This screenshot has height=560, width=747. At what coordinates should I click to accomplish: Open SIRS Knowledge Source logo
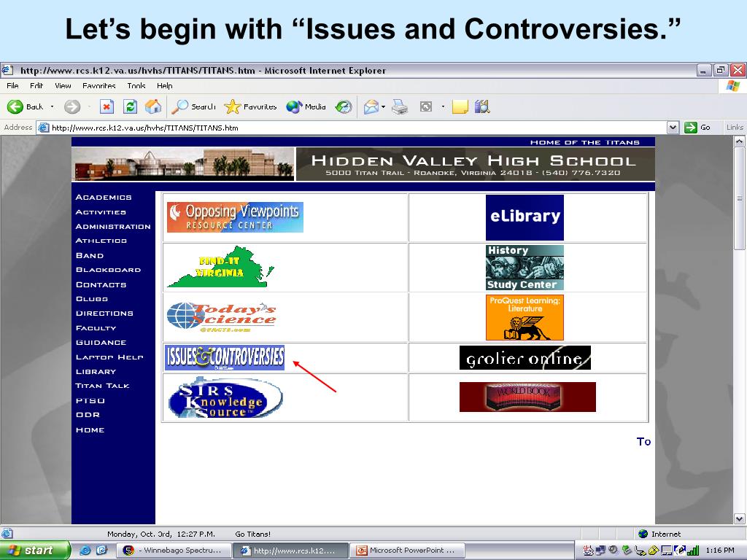(x=225, y=397)
